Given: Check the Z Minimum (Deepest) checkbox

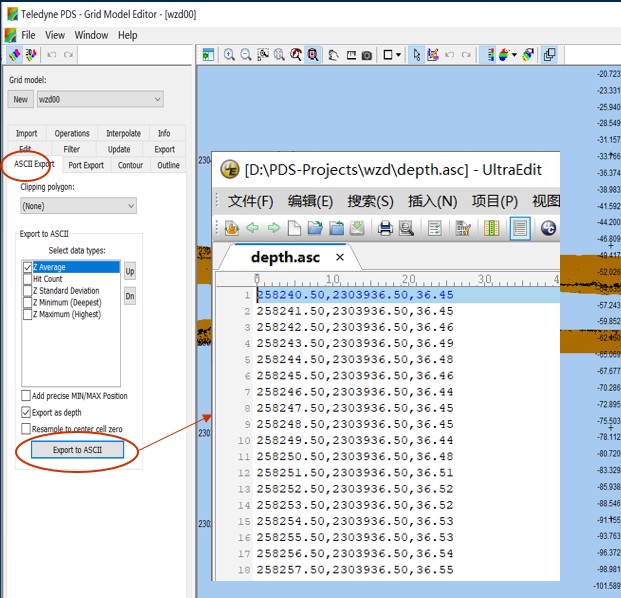Looking at the screenshot, I should 27,303.
